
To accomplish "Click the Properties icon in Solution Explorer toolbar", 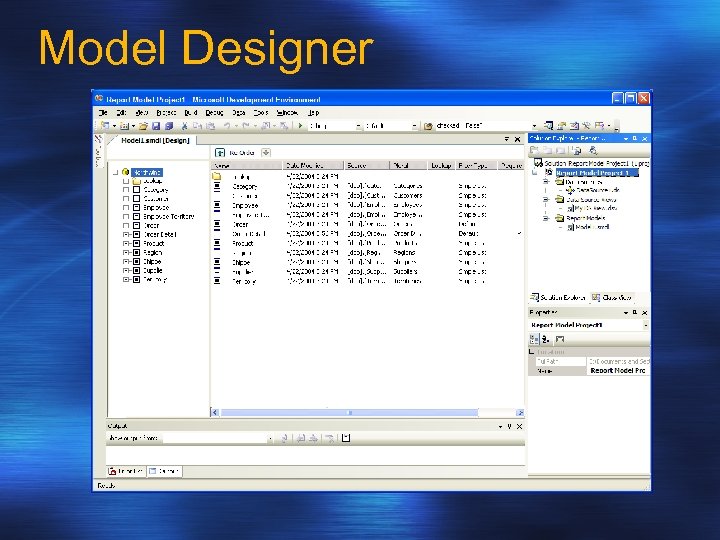I will click(593, 150).
